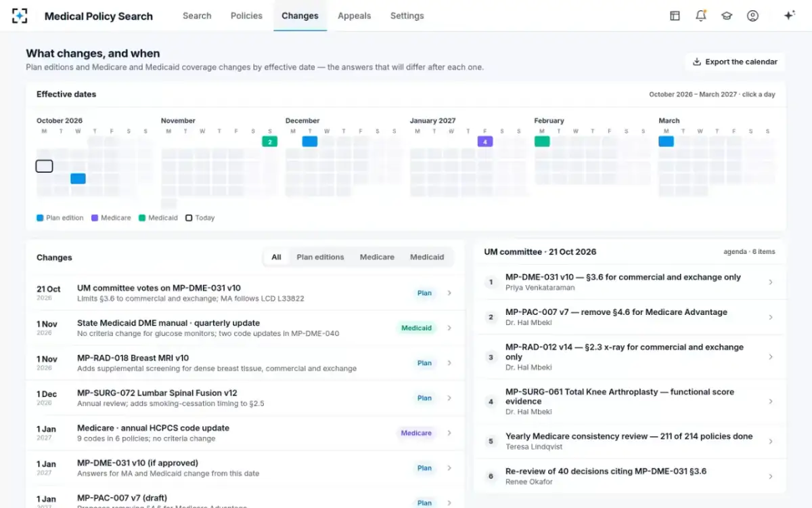The height and width of the screenshot is (508, 812).
Task: Filter changes by Medicare
Action: (377, 257)
